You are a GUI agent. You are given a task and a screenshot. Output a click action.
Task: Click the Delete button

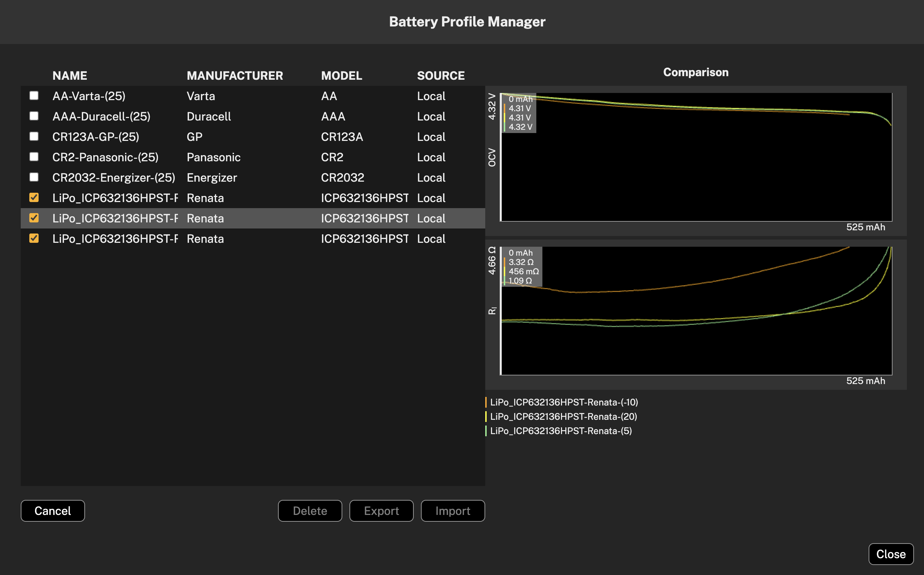(310, 511)
